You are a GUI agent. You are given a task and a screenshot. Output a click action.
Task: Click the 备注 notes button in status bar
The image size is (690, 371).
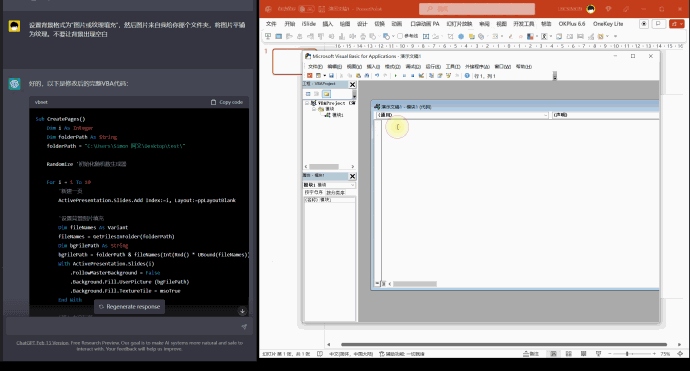coord(531,354)
